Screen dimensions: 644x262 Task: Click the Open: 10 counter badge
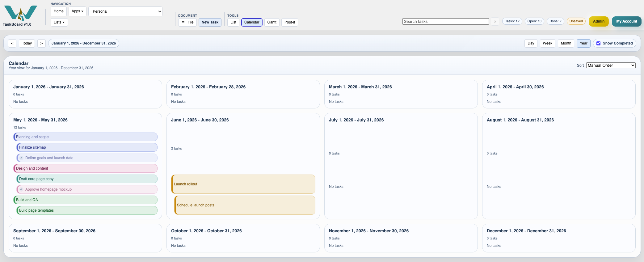[534, 21]
